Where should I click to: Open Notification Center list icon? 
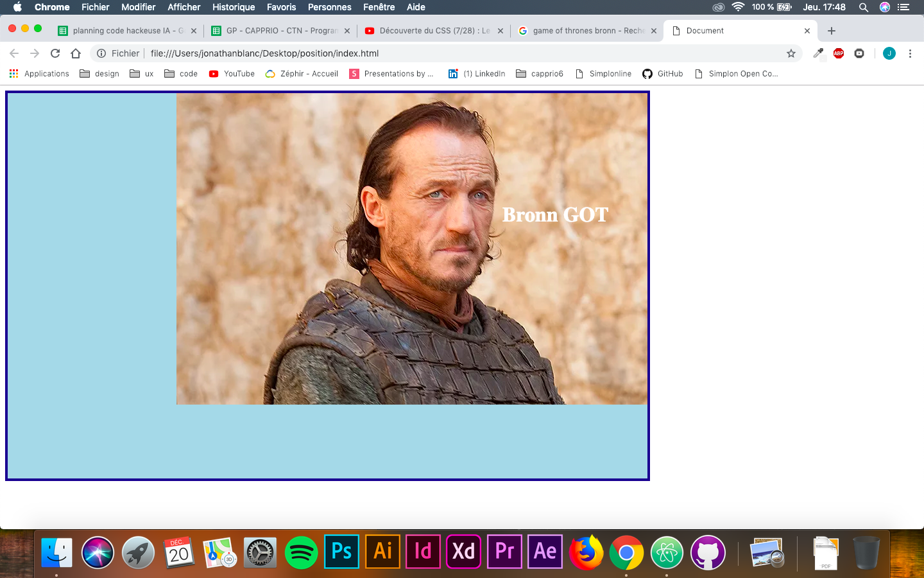(903, 7)
